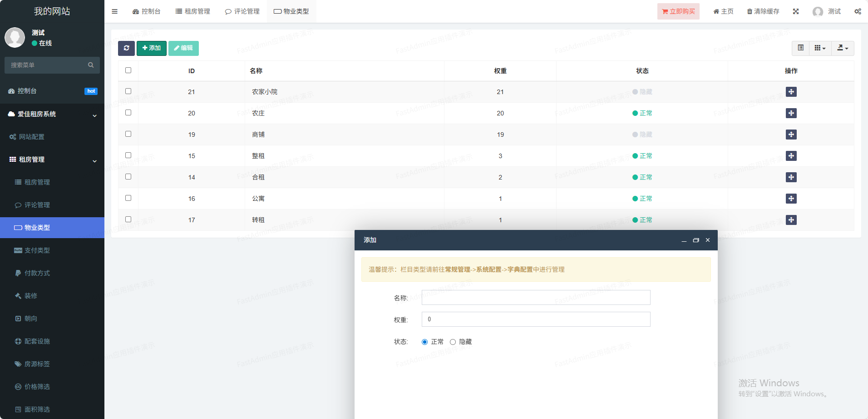Image resolution: width=868 pixels, height=419 pixels.
Task: Click the drag handle icon for 农家小院 row
Action: [x=791, y=92]
